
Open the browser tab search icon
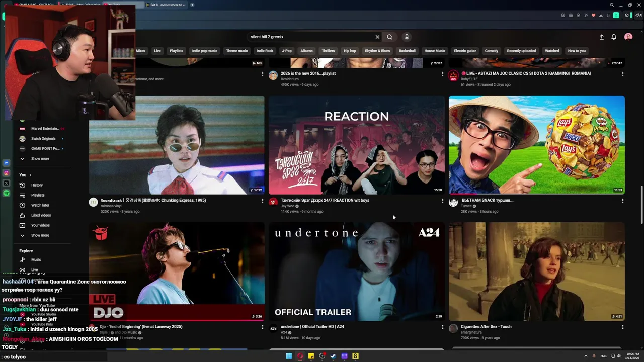click(x=612, y=5)
